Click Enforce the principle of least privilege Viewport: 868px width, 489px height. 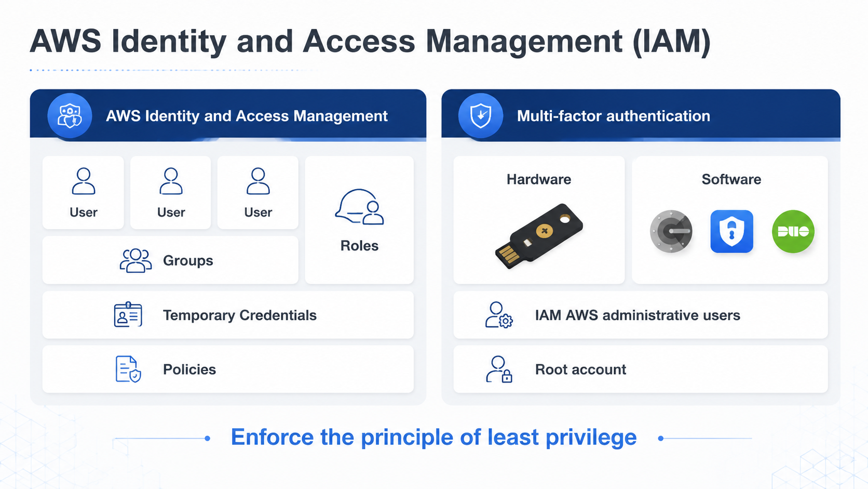tap(433, 437)
